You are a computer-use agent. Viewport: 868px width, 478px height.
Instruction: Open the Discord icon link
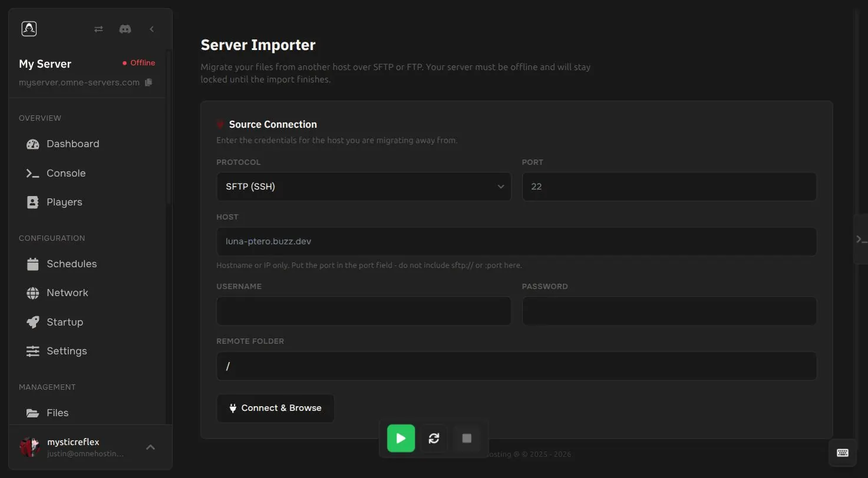point(125,29)
